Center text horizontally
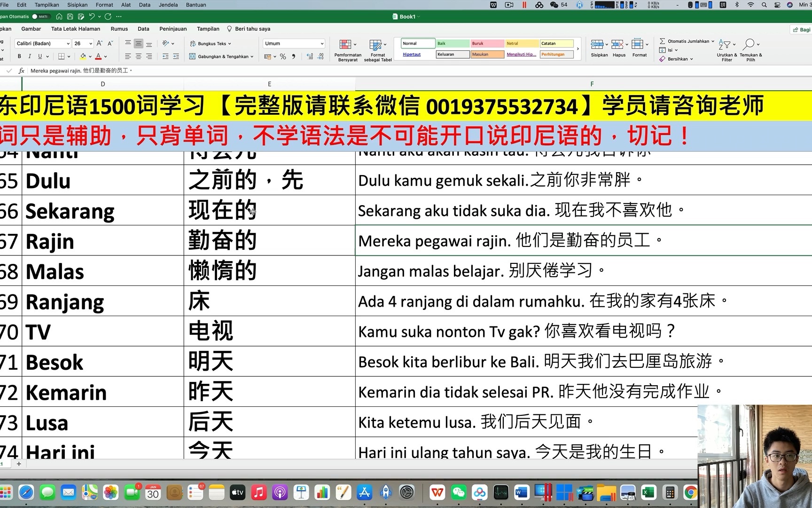Viewport: 812px width, 508px height. pos(138,56)
